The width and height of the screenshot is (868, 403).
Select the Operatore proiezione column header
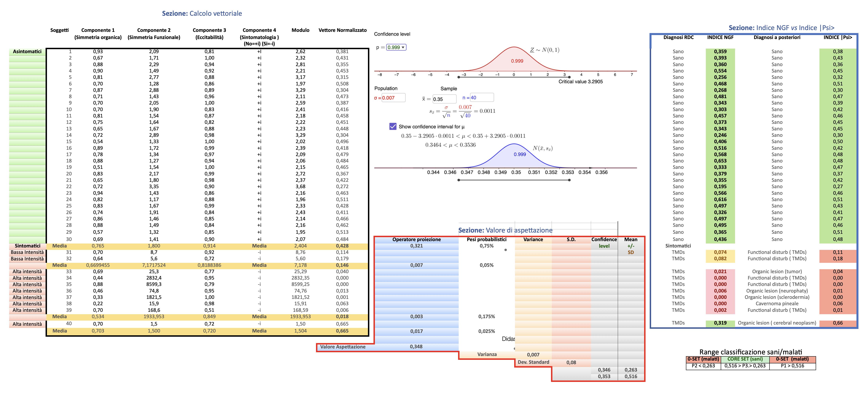pyautogui.click(x=416, y=240)
